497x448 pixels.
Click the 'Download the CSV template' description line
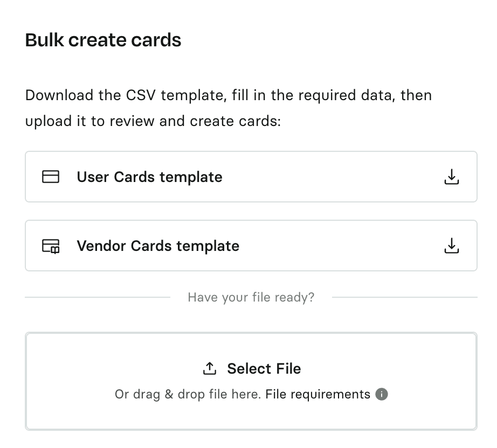tap(229, 95)
